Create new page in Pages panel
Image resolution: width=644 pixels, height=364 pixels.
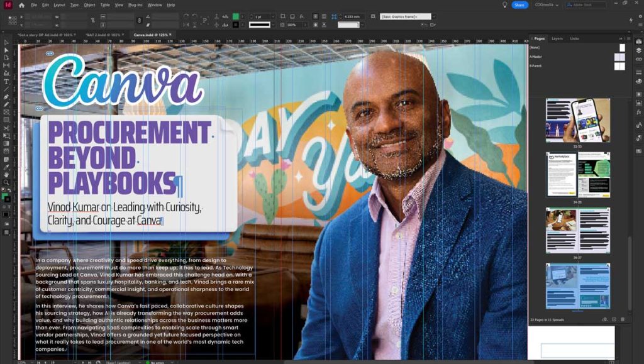click(x=614, y=319)
